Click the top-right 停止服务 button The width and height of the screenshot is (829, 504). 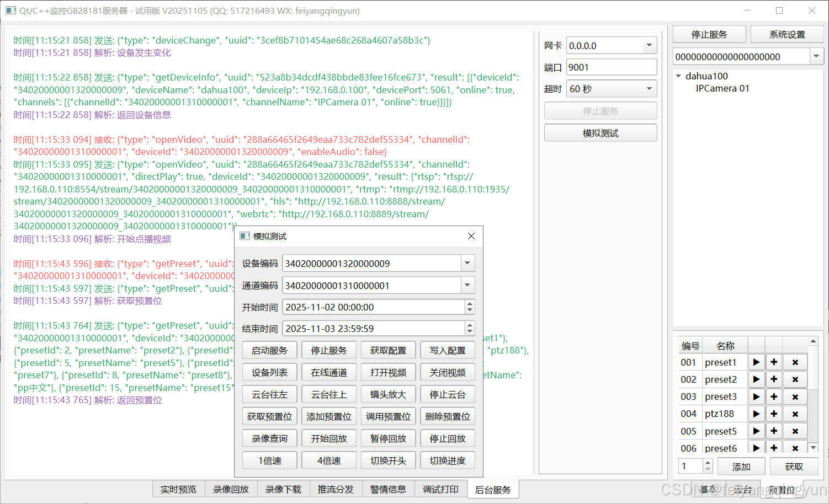(709, 34)
